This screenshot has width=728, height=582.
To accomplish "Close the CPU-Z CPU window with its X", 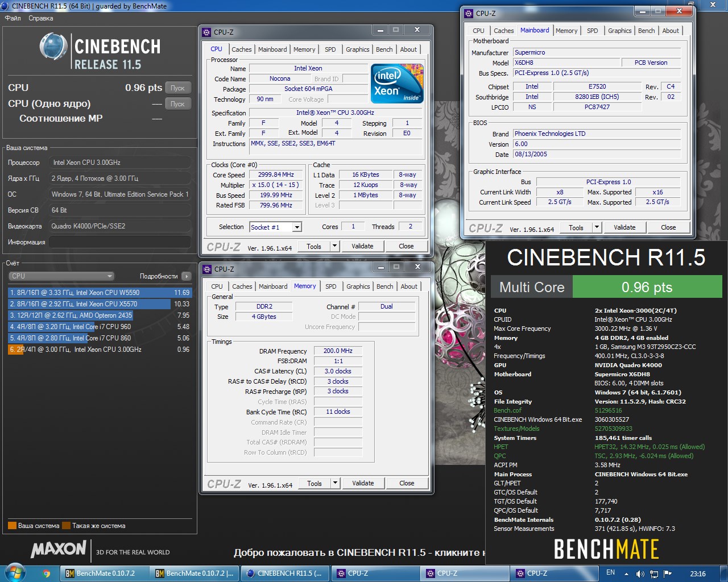I will (417, 30).
